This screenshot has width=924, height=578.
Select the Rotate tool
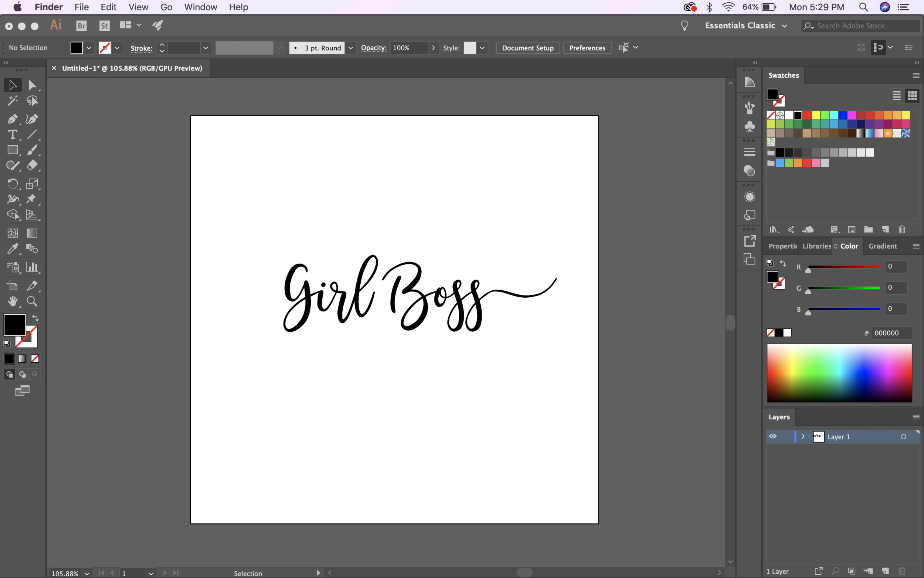[x=13, y=183]
